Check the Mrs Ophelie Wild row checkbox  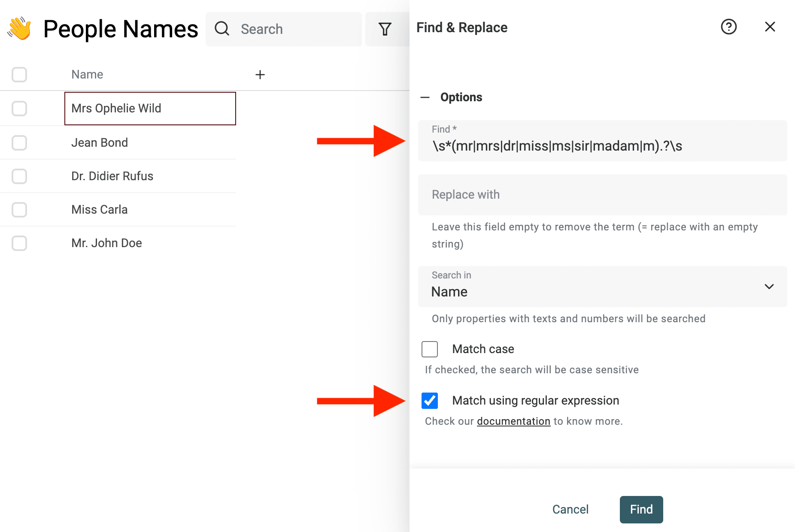tap(19, 109)
